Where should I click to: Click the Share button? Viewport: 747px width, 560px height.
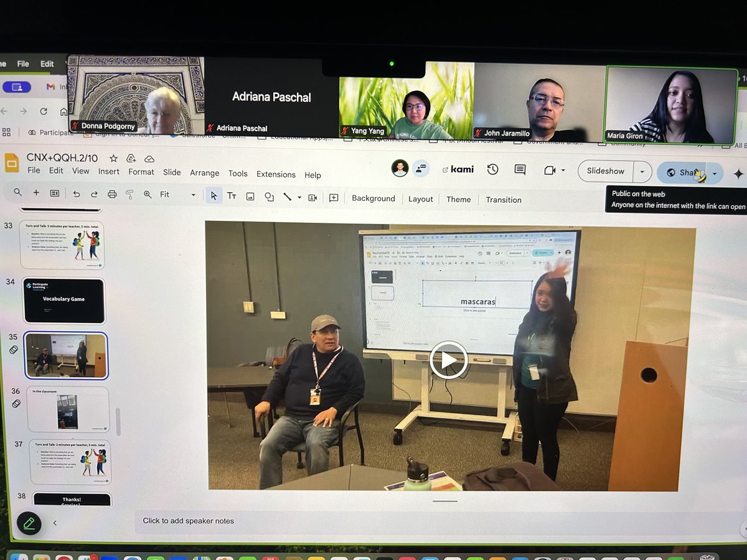point(683,173)
